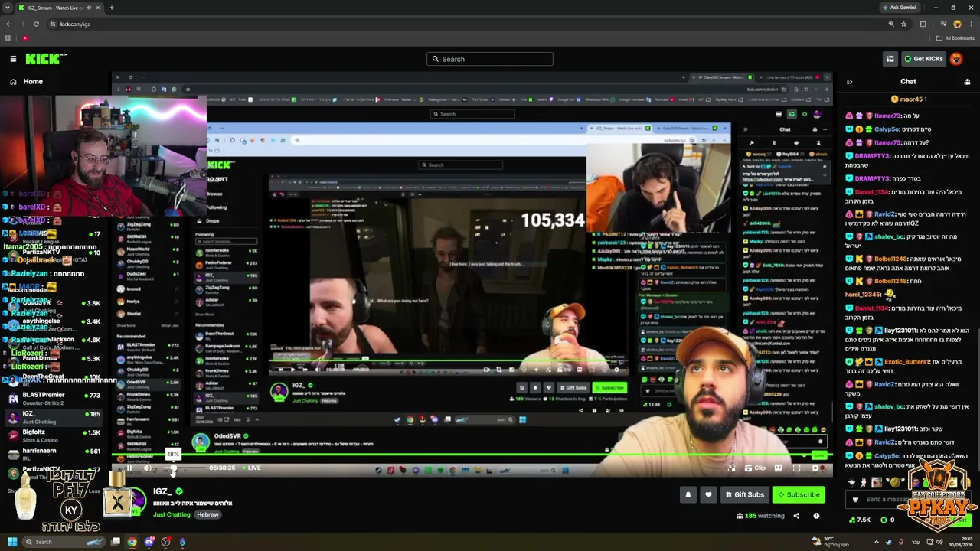Open the chat gift shop icon

click(967, 82)
